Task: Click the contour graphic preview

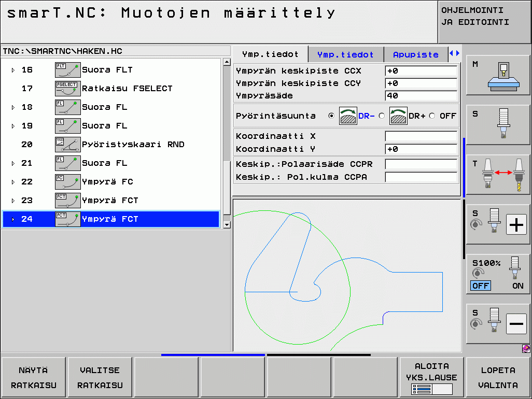Action: tap(347, 275)
